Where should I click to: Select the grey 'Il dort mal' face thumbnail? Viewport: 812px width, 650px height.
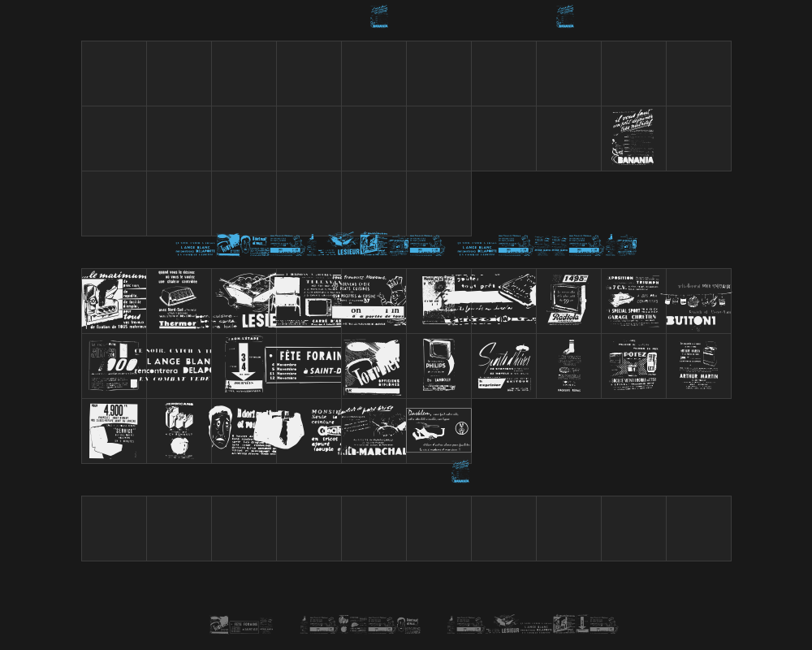(x=408, y=625)
